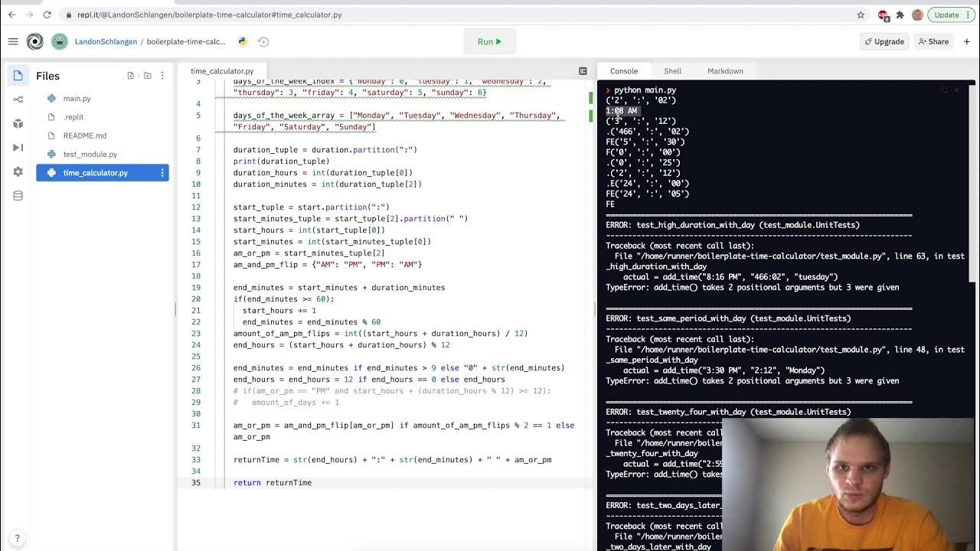Click the browser back arrow
Screen dimensions: 980x551
[x=11, y=15]
